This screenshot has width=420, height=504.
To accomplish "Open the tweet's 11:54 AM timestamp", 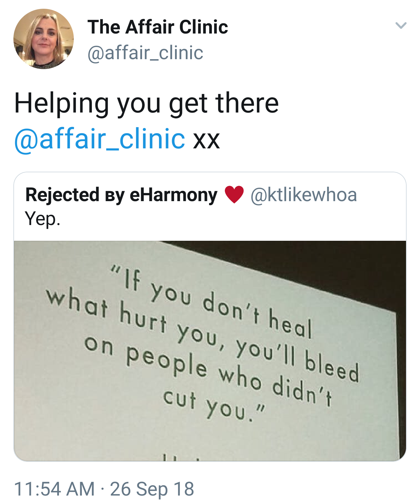I will (x=54, y=489).
